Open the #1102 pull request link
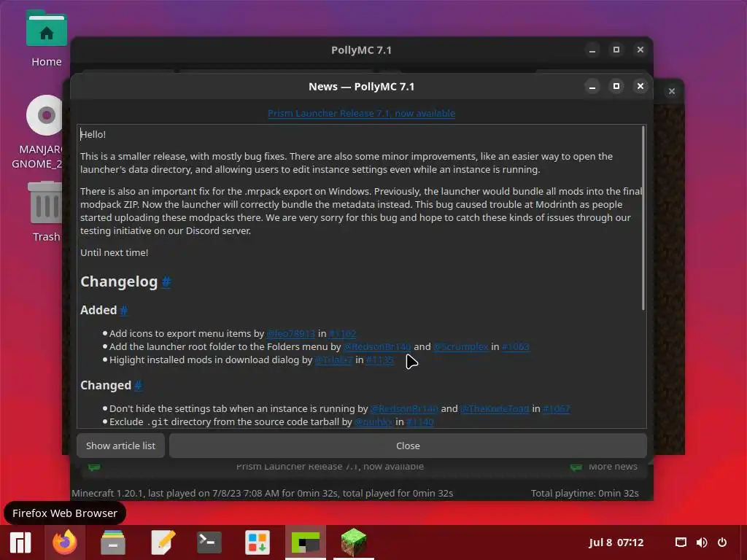This screenshot has height=560, width=747. 343,334
